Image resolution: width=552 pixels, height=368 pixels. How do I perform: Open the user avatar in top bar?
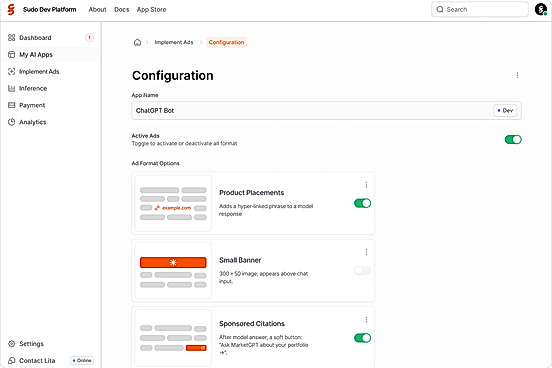click(x=541, y=10)
